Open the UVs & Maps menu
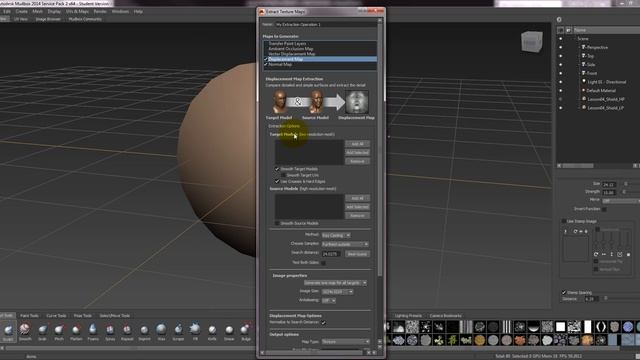The height and width of the screenshot is (360, 640). [77, 11]
